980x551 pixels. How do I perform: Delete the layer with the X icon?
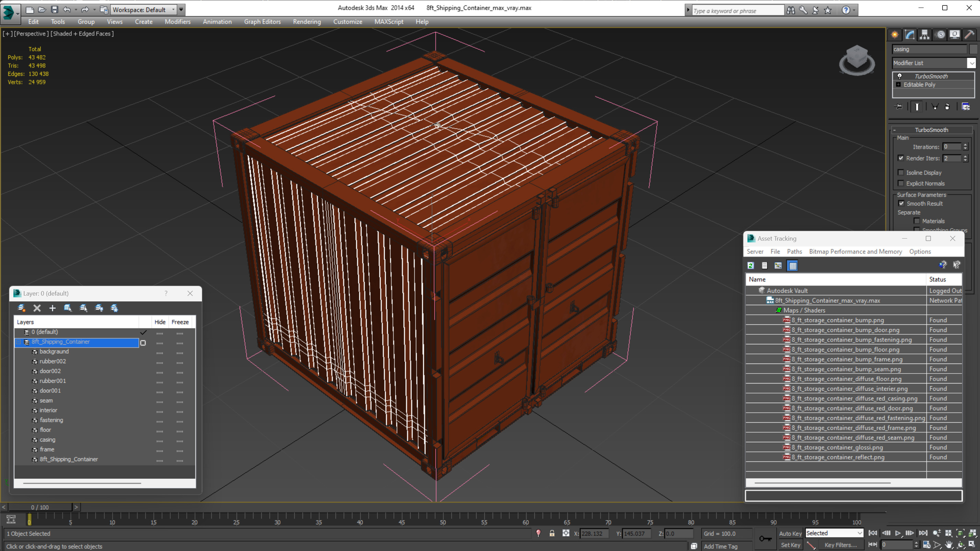click(x=37, y=308)
